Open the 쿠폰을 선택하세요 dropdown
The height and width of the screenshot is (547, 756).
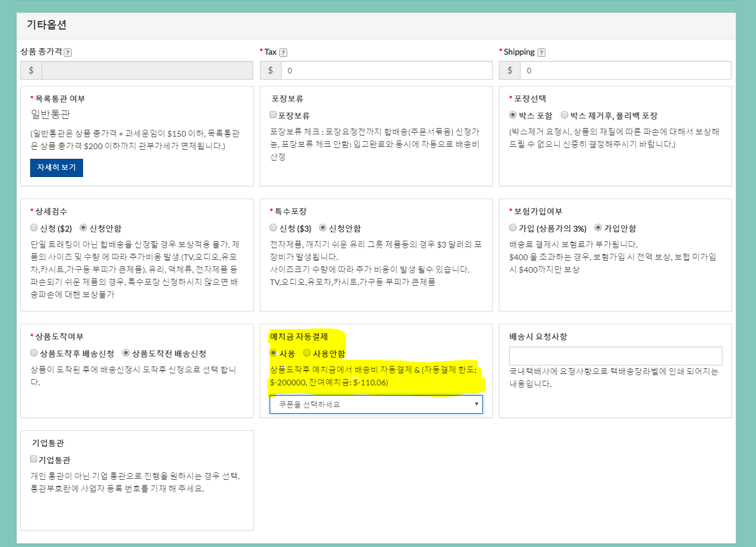pos(376,404)
